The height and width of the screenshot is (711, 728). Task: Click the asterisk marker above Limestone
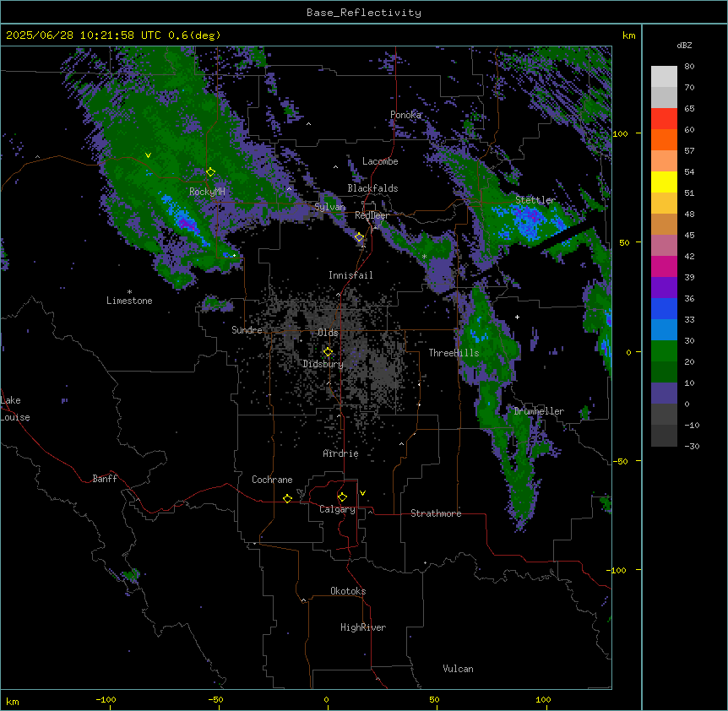(129, 292)
